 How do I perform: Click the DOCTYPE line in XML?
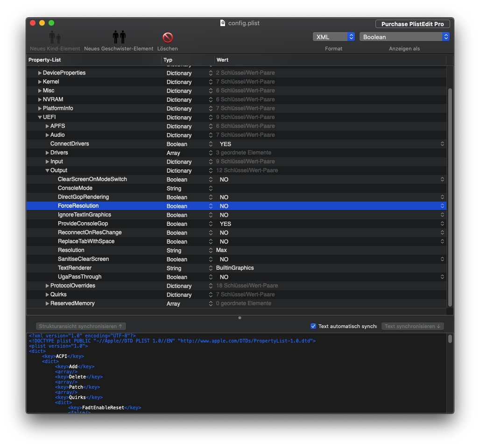click(172, 341)
